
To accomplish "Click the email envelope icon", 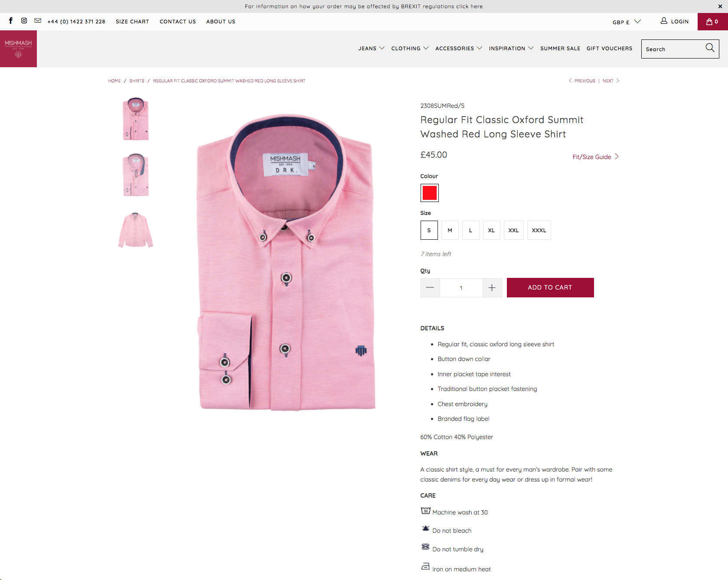I will [x=38, y=21].
